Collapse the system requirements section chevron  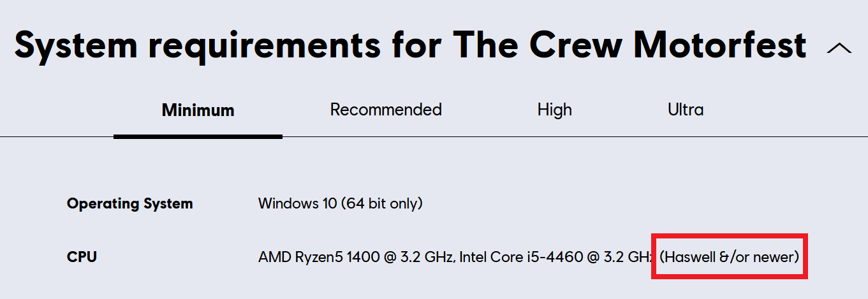coord(839,48)
